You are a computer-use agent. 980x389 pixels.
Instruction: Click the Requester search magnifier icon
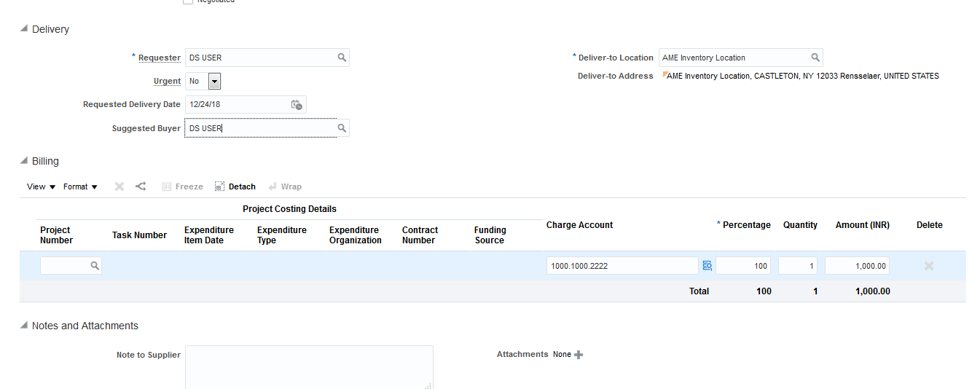coord(342,58)
